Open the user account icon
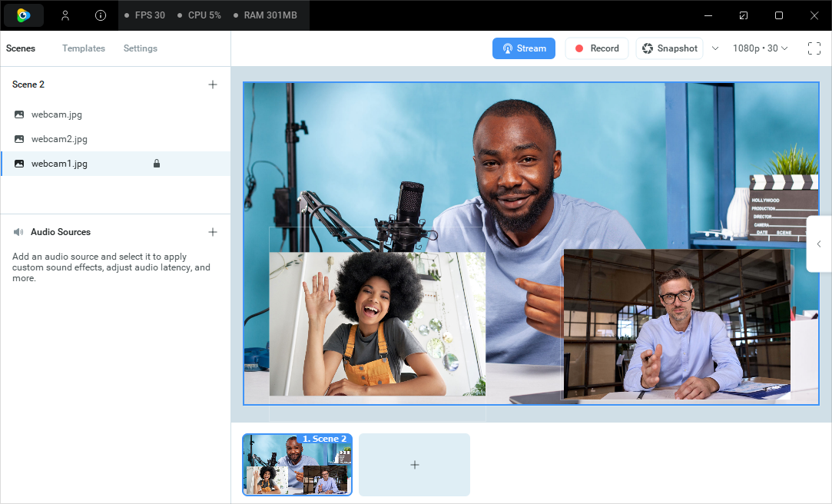The image size is (832, 504). [x=65, y=15]
